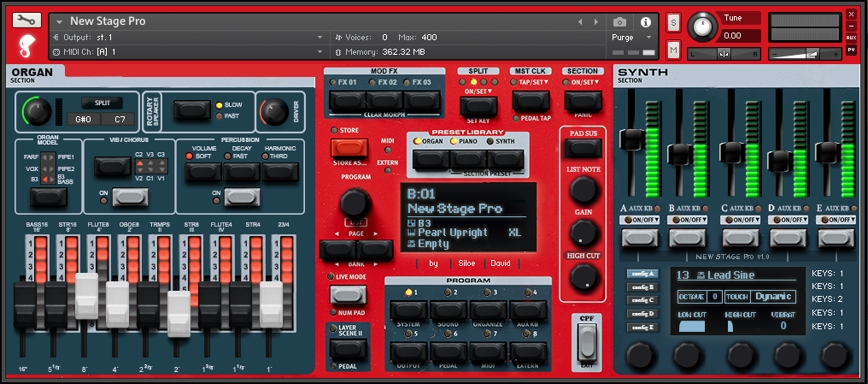Image resolution: width=868 pixels, height=384 pixels.
Task: Click the red Store button
Action: (x=349, y=148)
